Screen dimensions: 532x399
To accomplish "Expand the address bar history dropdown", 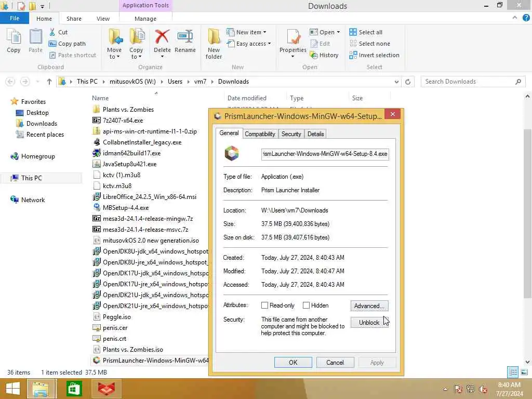I will click(396, 82).
